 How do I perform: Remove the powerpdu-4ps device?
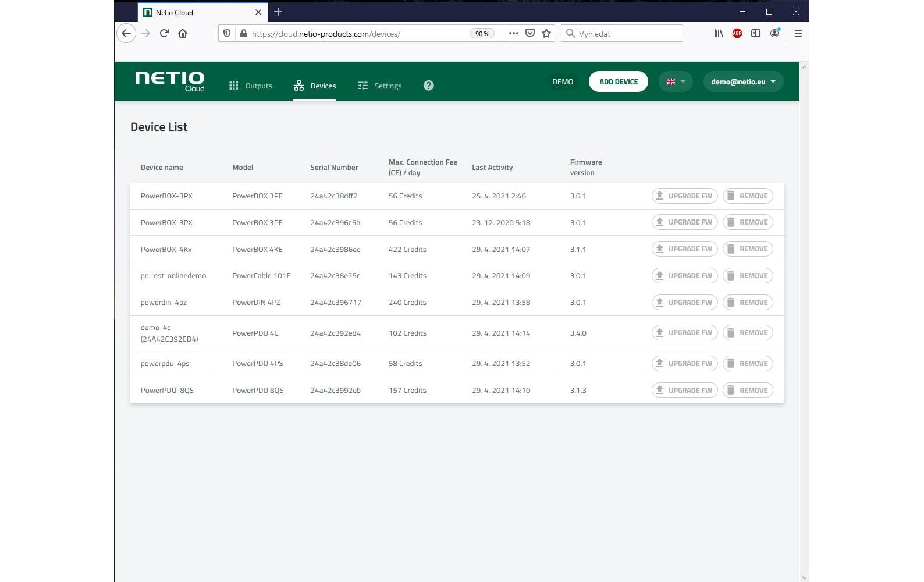click(748, 363)
